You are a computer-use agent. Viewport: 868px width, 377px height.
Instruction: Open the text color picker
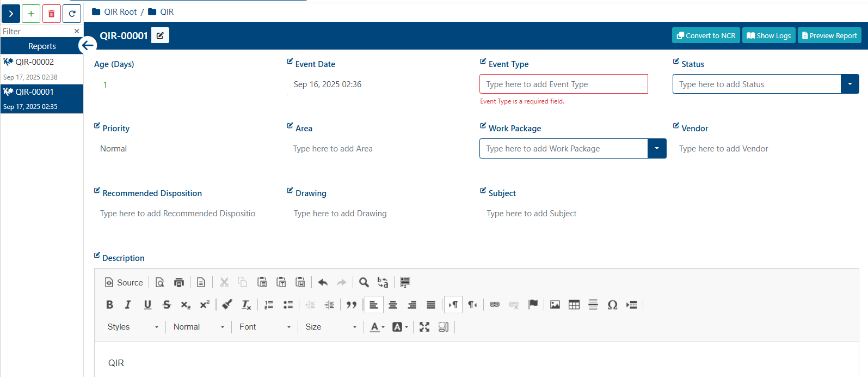[x=377, y=327]
